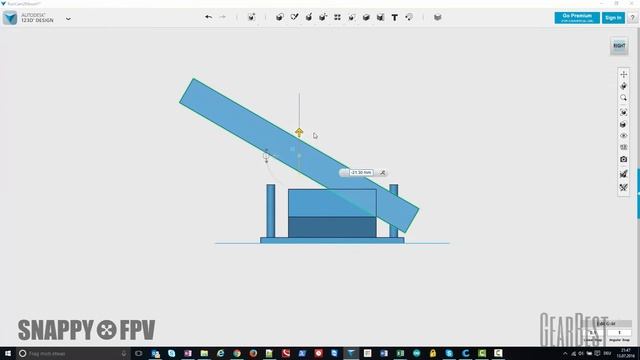This screenshot has height=360, width=640.
Task: Open the Windows Start menu
Action: pos(8,353)
